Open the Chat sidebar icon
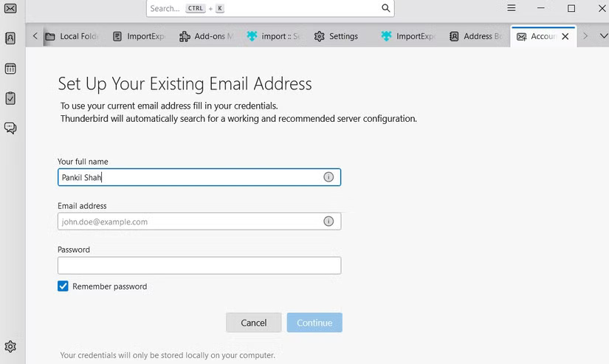The image size is (609, 364). pyautogui.click(x=10, y=128)
